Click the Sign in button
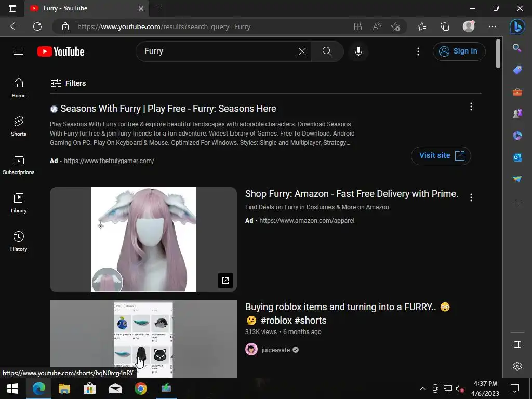This screenshot has height=399, width=532. point(459,51)
